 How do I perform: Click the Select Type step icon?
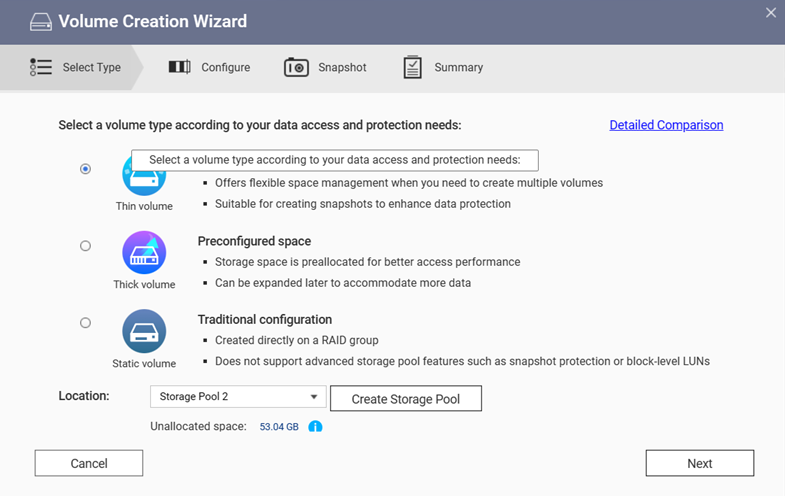coord(41,67)
